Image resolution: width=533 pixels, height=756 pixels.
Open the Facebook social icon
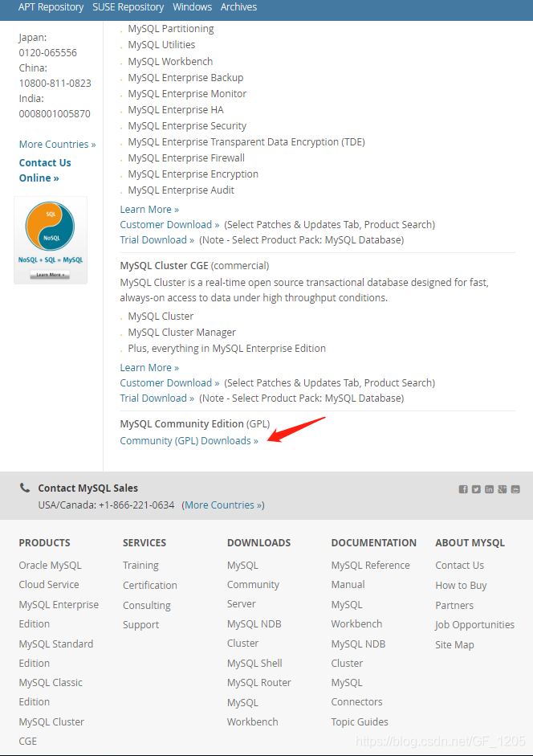point(463,489)
